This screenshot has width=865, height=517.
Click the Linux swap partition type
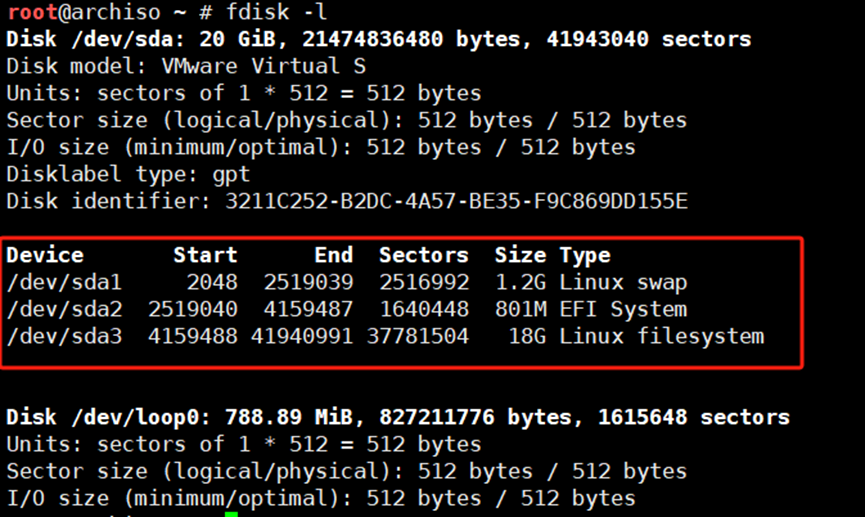(x=623, y=283)
